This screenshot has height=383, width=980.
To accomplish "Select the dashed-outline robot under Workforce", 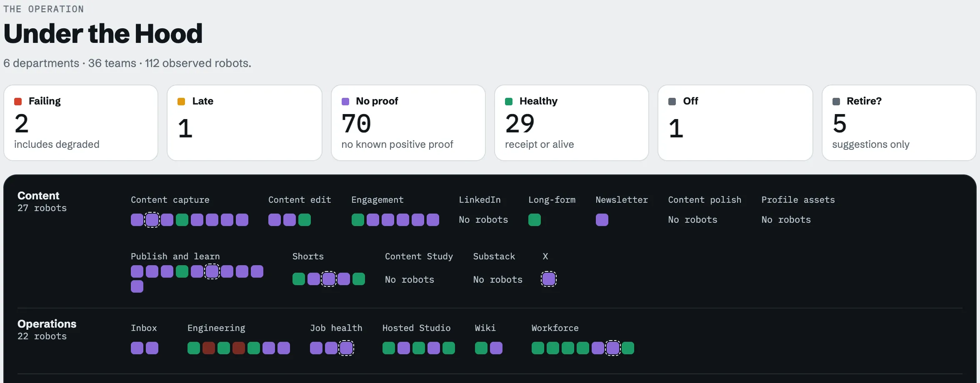I will (613, 348).
